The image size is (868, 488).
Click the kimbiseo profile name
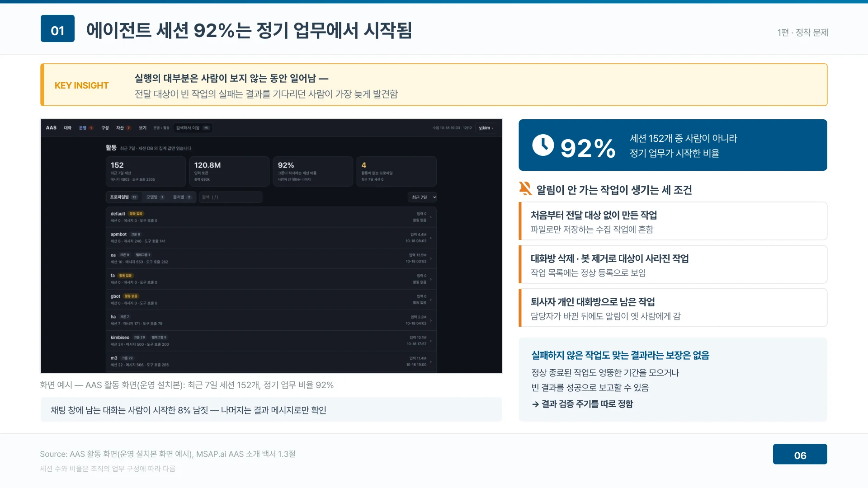[120, 338]
